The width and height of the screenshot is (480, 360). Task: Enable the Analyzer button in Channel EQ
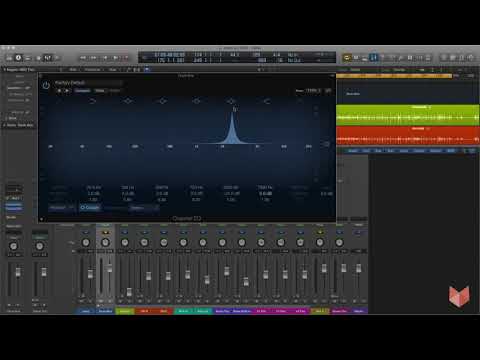coord(61,207)
